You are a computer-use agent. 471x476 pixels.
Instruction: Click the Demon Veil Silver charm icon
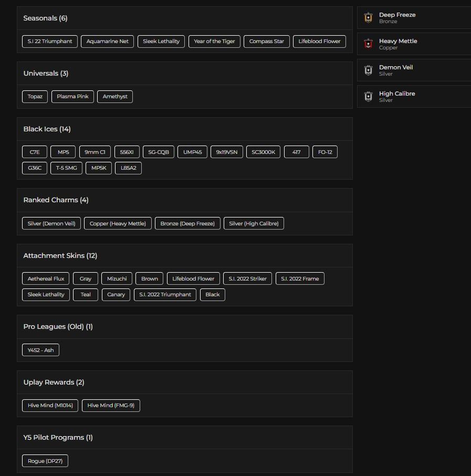(x=368, y=70)
